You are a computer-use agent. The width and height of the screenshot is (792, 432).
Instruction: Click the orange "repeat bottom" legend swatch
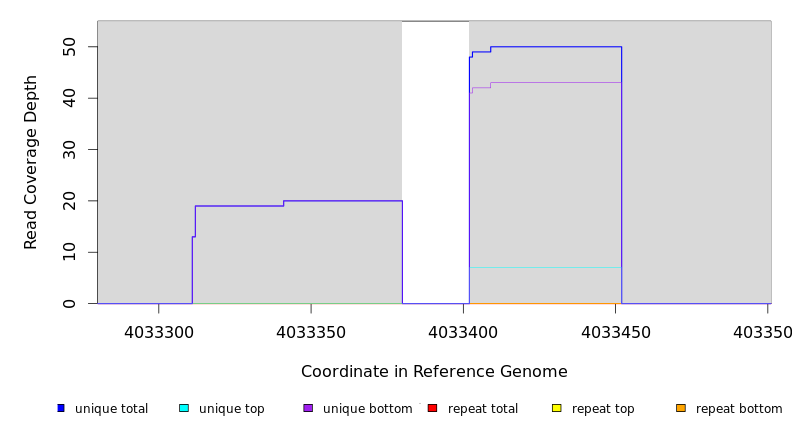681,408
